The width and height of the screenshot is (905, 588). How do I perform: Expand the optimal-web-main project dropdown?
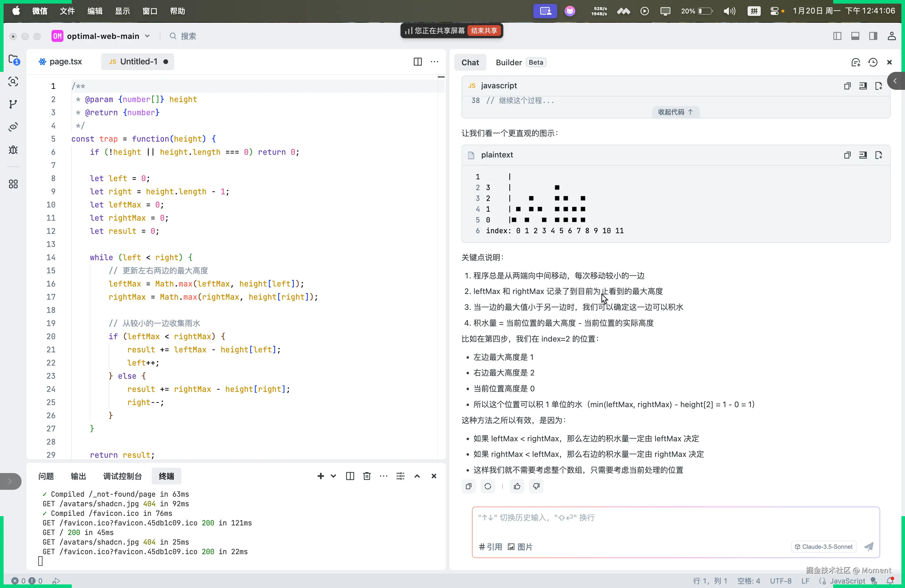click(x=147, y=36)
